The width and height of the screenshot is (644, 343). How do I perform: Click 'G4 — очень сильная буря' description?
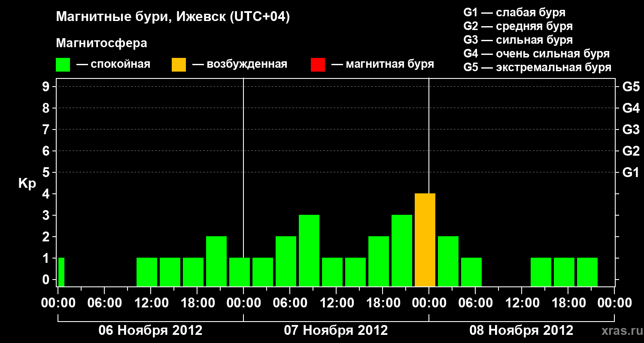click(537, 54)
